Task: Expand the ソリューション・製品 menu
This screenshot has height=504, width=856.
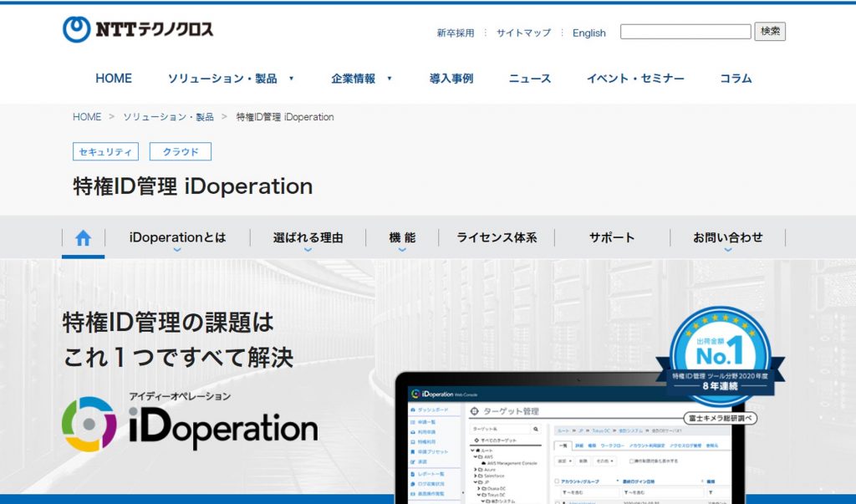Action: point(231,79)
